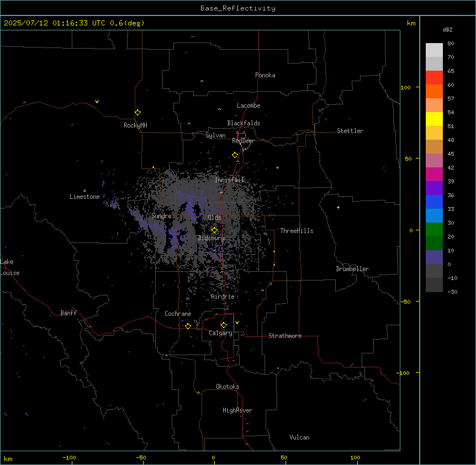The image size is (476, 465).
Task: Pick the red legend swatch between 65 and 60
Action: click(x=434, y=78)
